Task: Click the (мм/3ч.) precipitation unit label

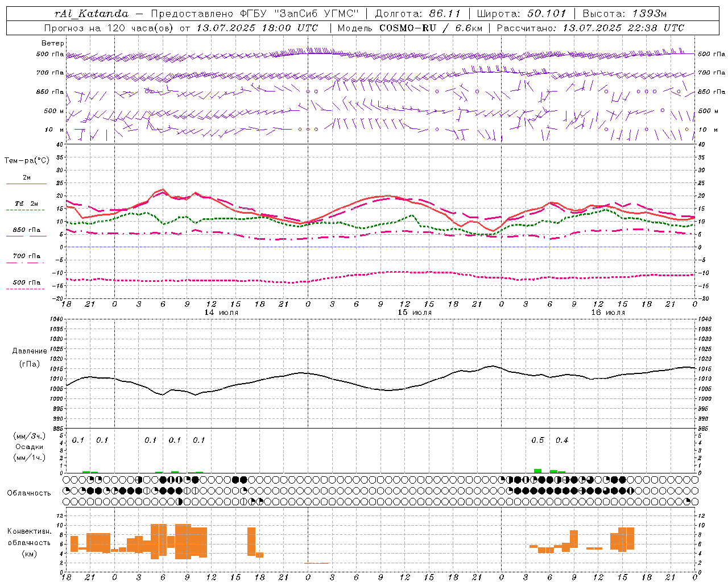Action: coord(30,436)
